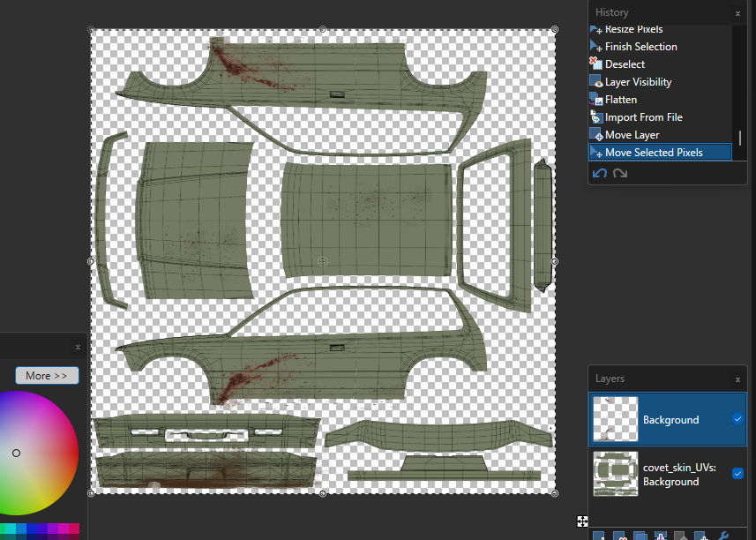Select Import From File history entry
Viewport: 756px width, 540px height.
pyautogui.click(x=660, y=117)
